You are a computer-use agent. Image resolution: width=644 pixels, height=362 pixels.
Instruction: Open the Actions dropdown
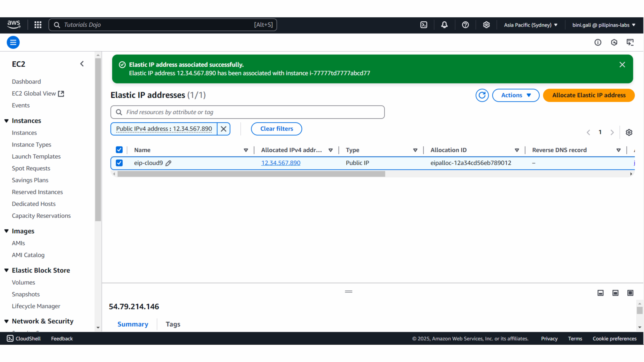click(515, 95)
